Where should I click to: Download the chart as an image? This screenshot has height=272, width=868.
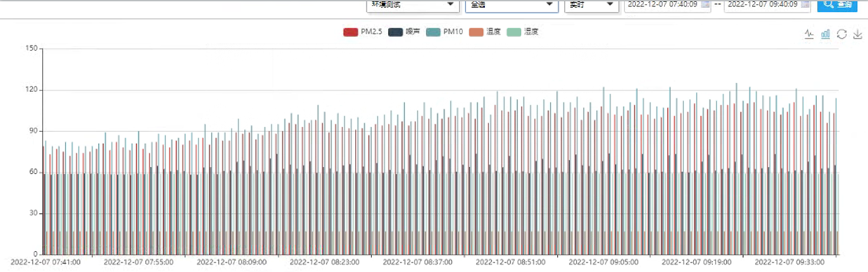pyautogui.click(x=858, y=34)
